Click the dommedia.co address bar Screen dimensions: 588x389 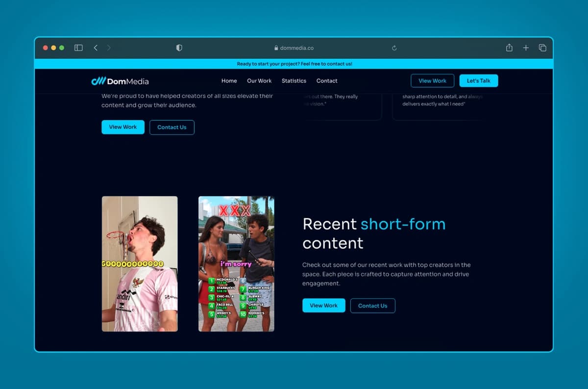tap(294, 48)
